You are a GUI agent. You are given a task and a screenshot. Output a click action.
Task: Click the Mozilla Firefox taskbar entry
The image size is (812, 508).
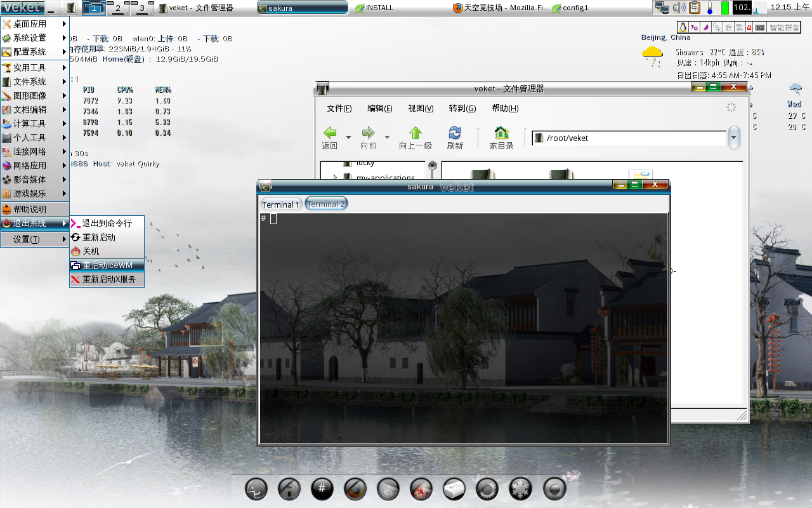click(x=499, y=8)
